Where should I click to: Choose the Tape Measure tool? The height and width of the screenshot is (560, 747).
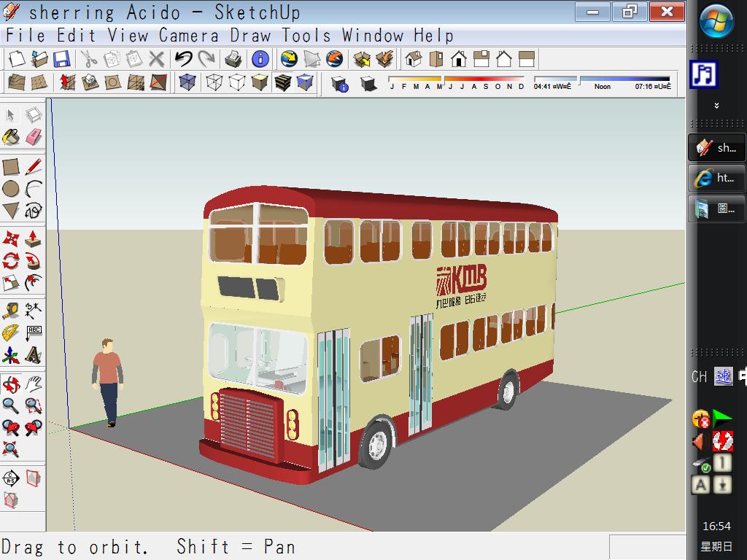pos(11,311)
